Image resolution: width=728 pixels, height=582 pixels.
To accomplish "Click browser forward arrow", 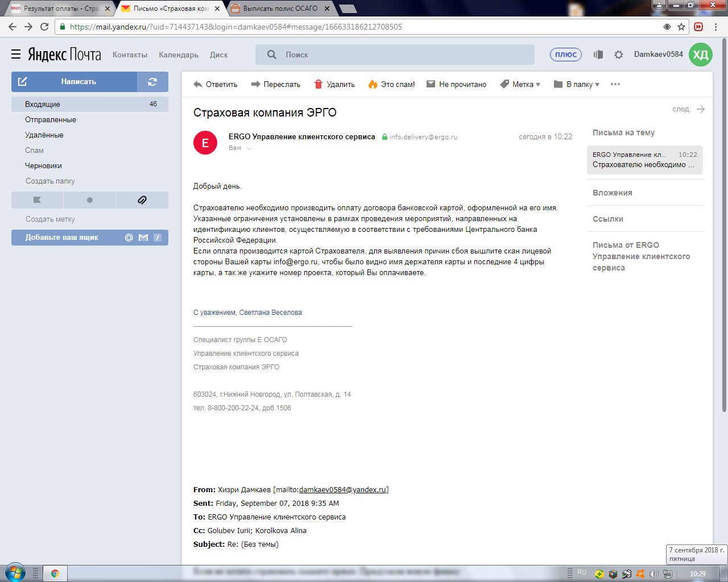I will pos(28,27).
